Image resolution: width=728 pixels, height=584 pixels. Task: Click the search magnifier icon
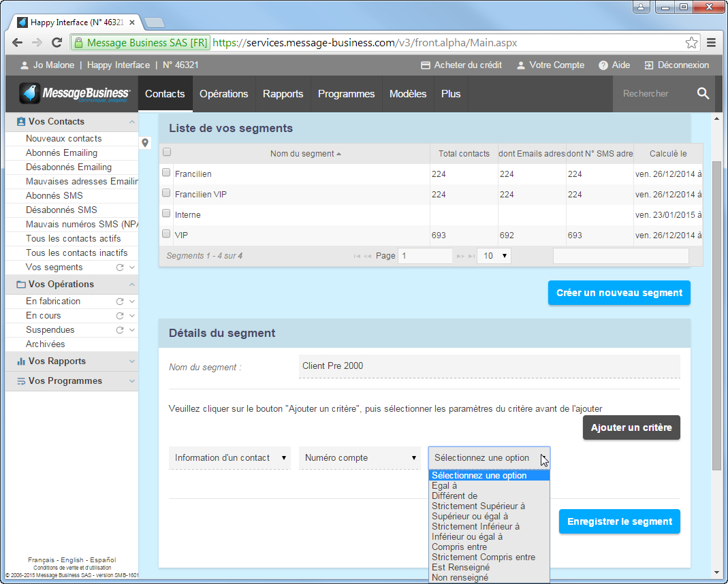click(703, 94)
